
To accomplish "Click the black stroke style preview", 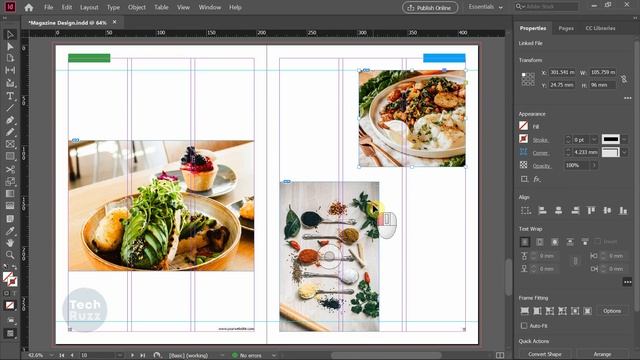I will click(x=611, y=139).
